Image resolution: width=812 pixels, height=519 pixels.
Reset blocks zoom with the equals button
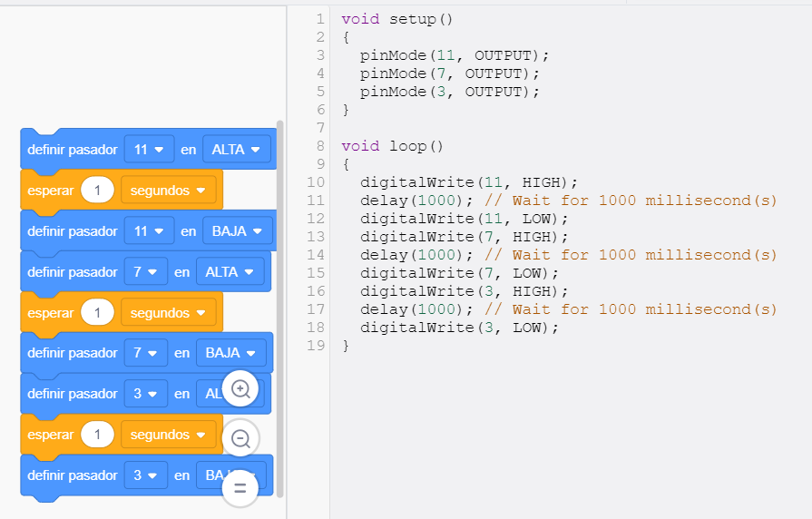(x=240, y=488)
